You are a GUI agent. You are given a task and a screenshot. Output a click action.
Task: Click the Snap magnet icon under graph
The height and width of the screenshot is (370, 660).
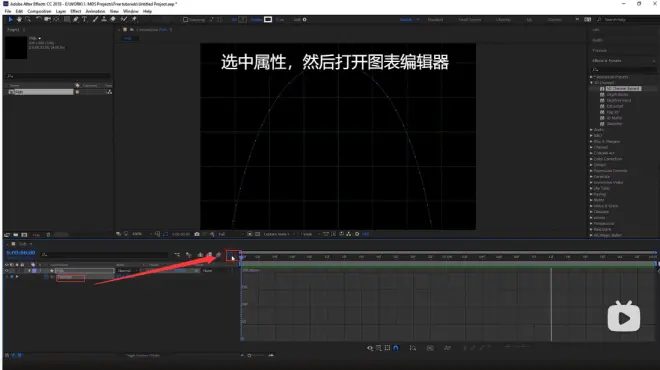pyautogui.click(x=396, y=348)
